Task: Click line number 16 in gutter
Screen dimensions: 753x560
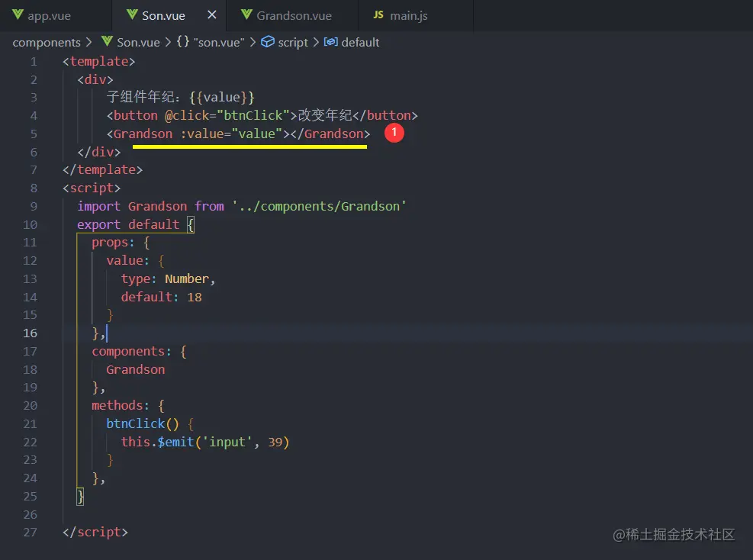Action: pyautogui.click(x=30, y=333)
